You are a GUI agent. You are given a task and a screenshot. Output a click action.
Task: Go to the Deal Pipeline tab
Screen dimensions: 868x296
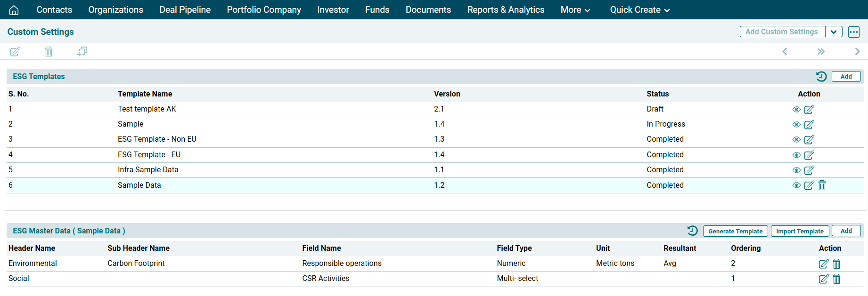tap(185, 10)
